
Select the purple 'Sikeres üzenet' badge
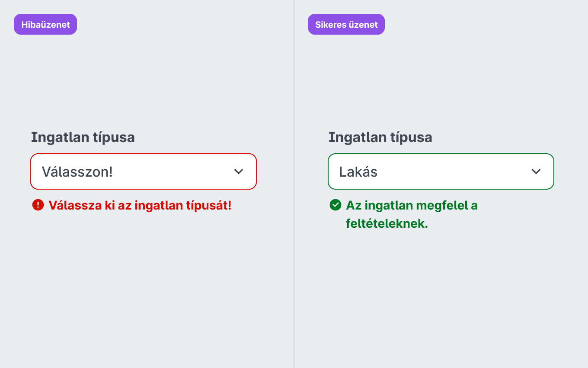[x=346, y=24]
